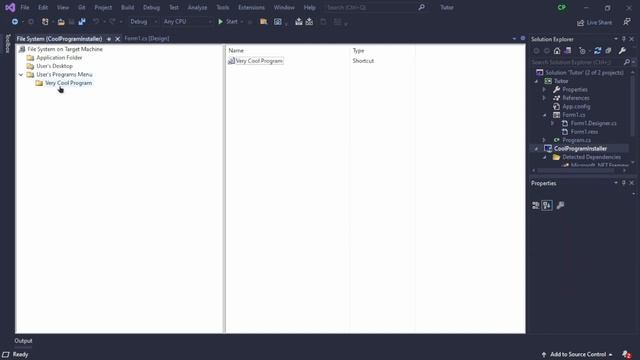Collapse the Detected Dependencies node
Image resolution: width=640 pixels, height=360 pixels.
[x=544, y=157]
